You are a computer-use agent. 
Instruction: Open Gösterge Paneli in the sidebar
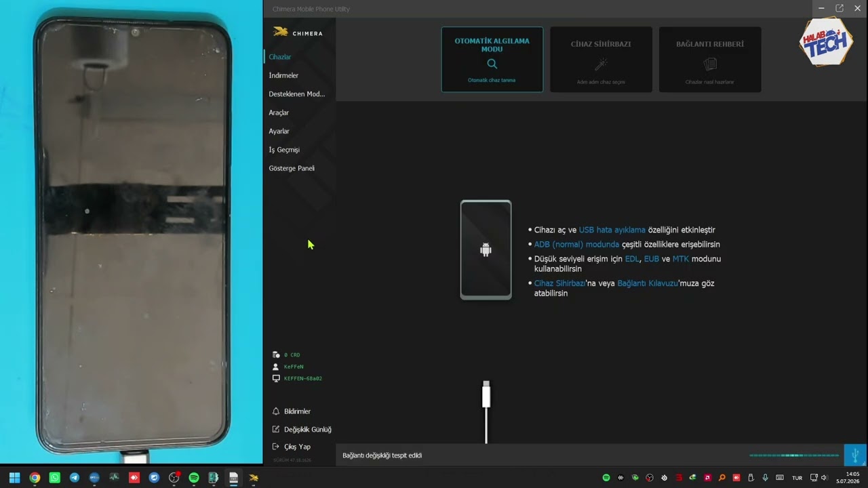[x=292, y=168]
